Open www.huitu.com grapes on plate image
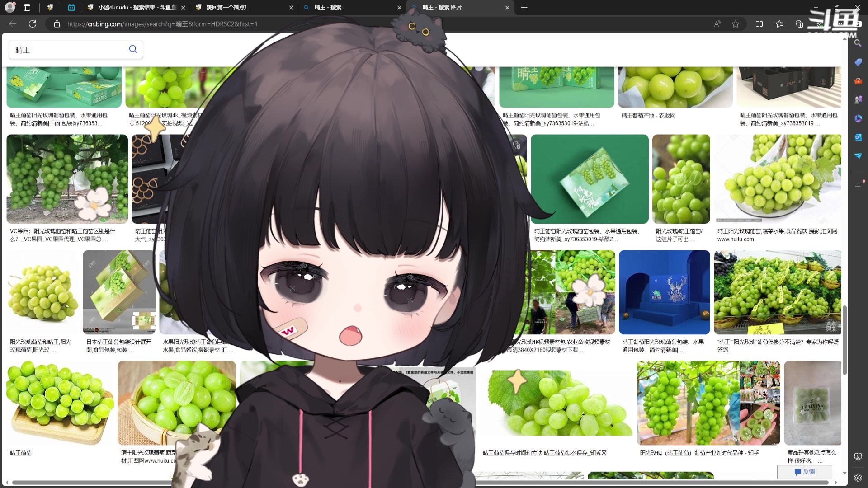 [778, 179]
